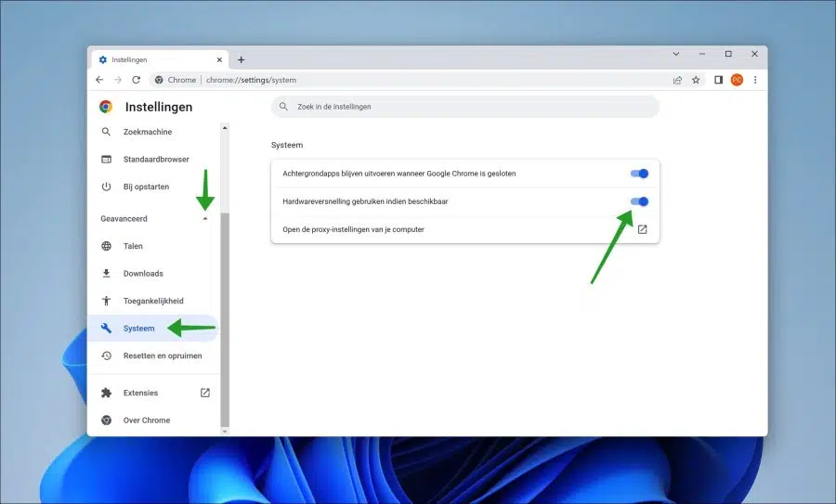Screen dimensions: 836x504
Task: Click the Standaardbrowser icon
Action: pyautogui.click(x=106, y=160)
